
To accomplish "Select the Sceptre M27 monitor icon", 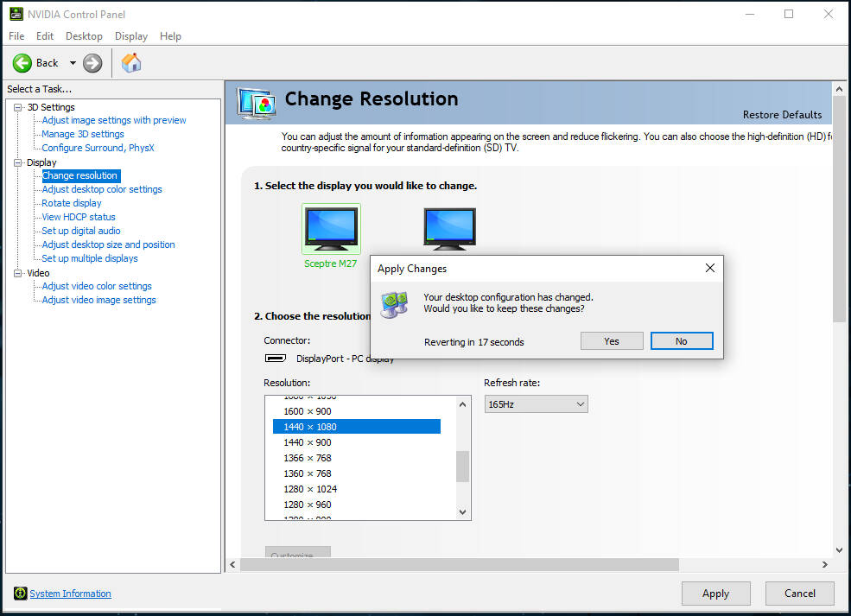I will point(331,228).
